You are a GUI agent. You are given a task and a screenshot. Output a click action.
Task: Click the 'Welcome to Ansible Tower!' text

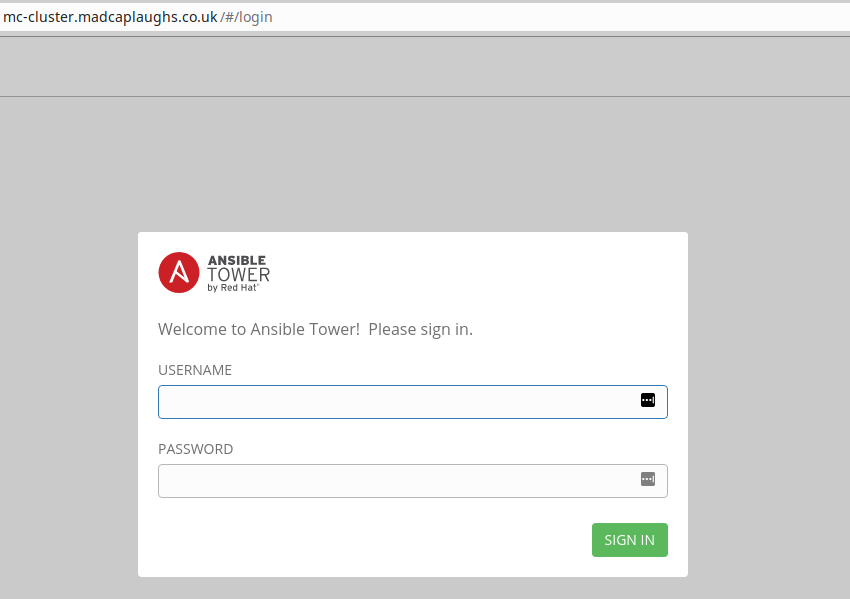[259, 329]
